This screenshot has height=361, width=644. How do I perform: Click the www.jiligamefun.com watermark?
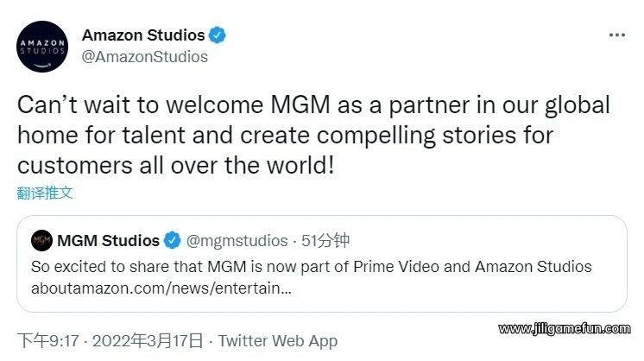coord(565,329)
